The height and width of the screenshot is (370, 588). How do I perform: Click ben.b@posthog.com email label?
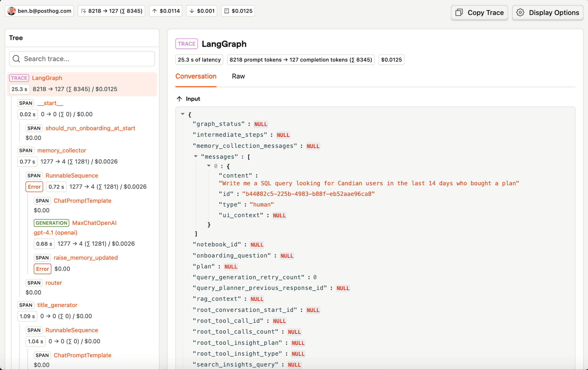(x=44, y=11)
